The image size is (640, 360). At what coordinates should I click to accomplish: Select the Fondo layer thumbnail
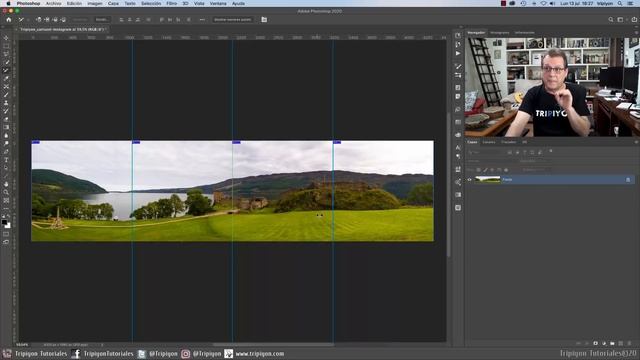coord(488,180)
